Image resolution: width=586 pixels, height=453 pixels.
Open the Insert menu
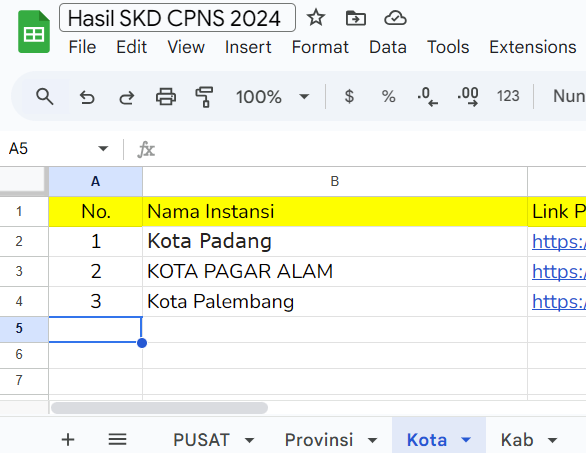coord(248,47)
